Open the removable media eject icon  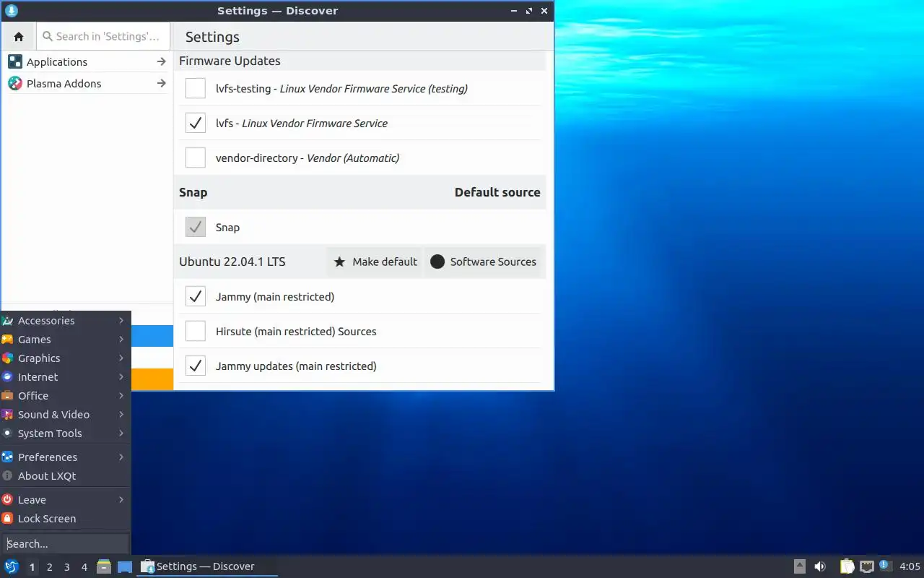point(800,566)
